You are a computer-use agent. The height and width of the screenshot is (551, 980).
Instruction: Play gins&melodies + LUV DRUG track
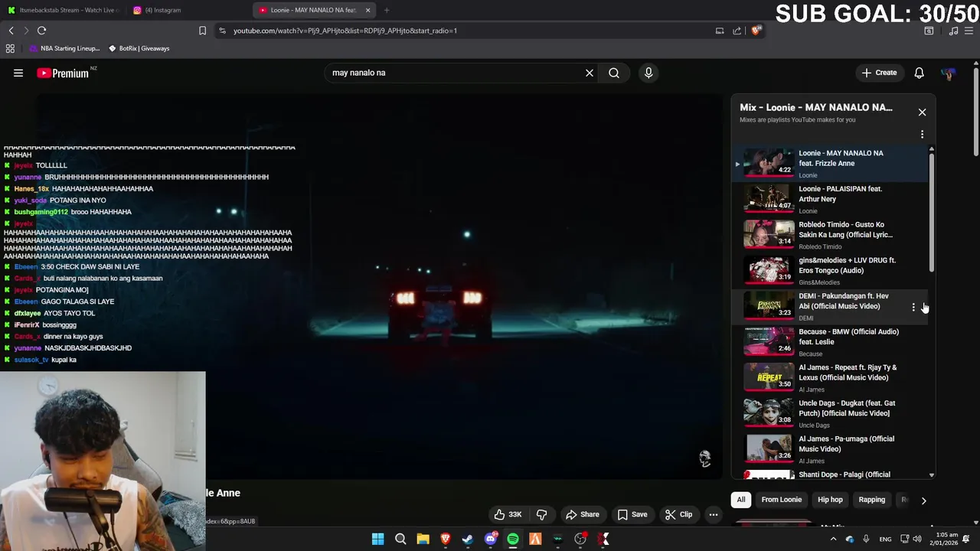point(829,271)
